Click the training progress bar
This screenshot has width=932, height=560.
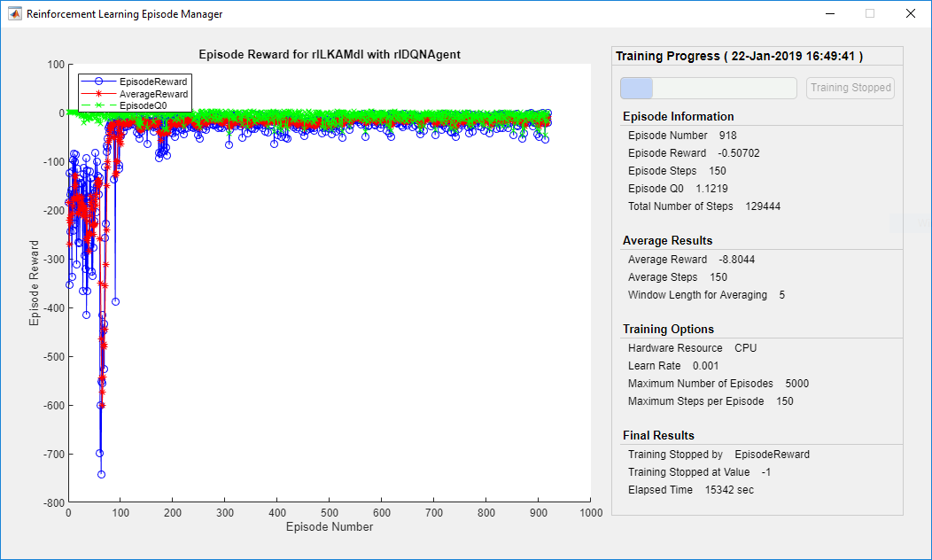[x=709, y=88]
